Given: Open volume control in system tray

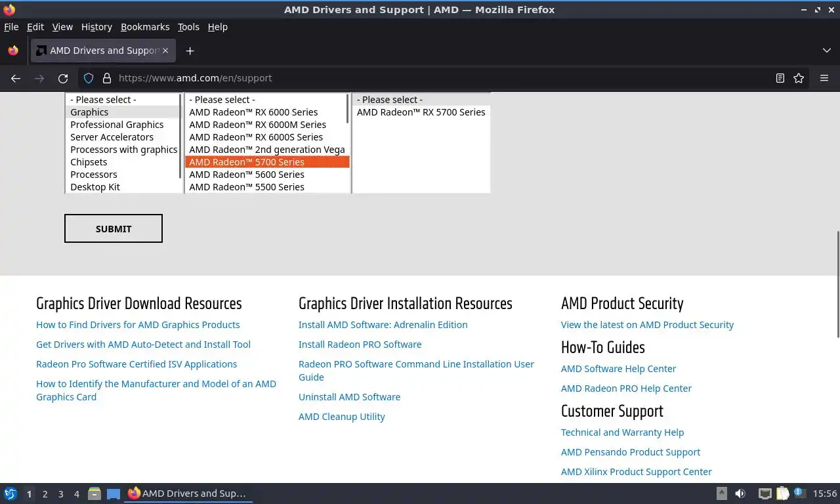Looking at the screenshot, I should coord(740,493).
